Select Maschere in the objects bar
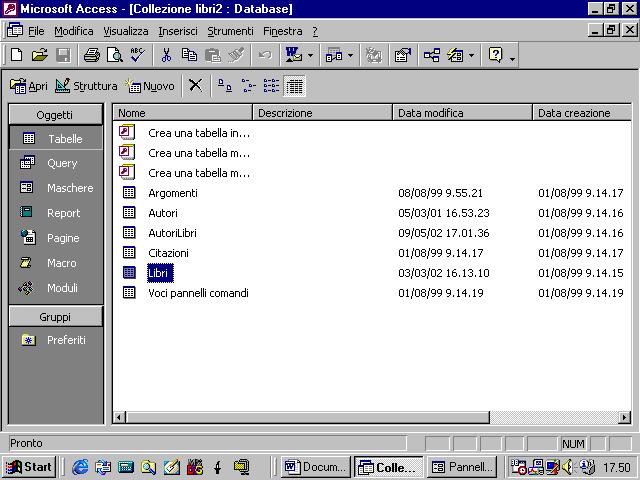The height and width of the screenshot is (480, 640). 56,188
